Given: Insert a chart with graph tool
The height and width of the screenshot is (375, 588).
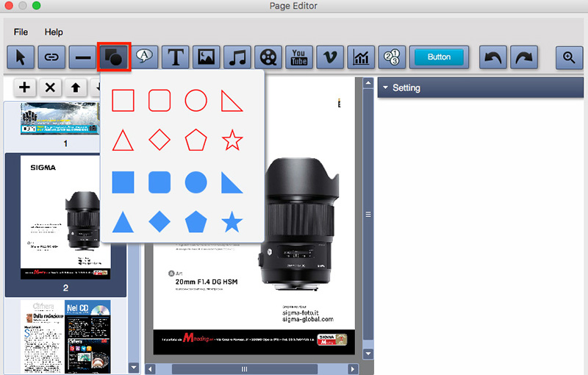Looking at the screenshot, I should [361, 57].
